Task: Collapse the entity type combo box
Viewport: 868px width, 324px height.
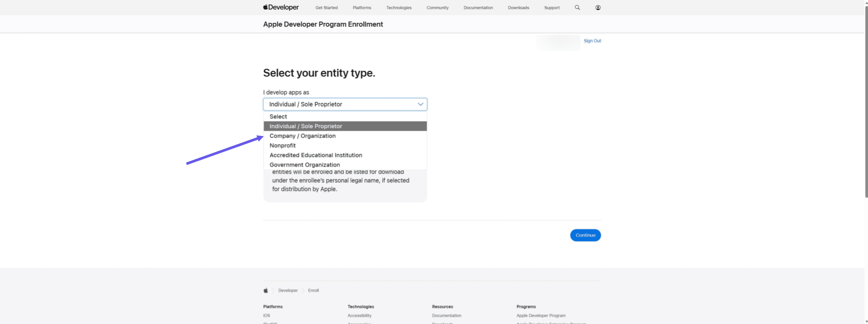Action: (345, 104)
